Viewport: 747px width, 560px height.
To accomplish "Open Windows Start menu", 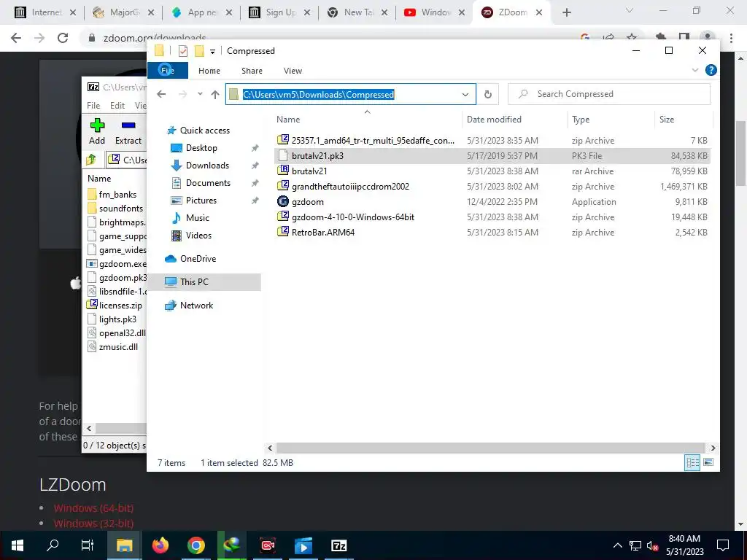I will (18, 545).
